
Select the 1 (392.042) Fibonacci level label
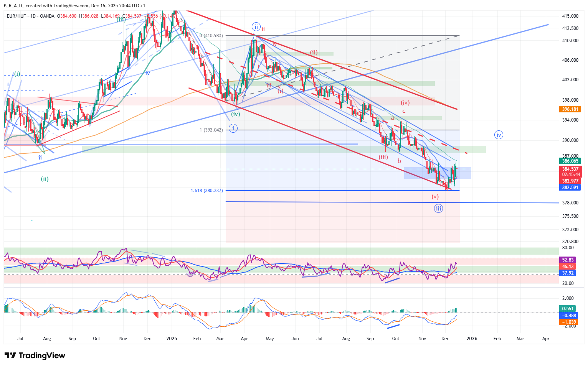(x=211, y=130)
